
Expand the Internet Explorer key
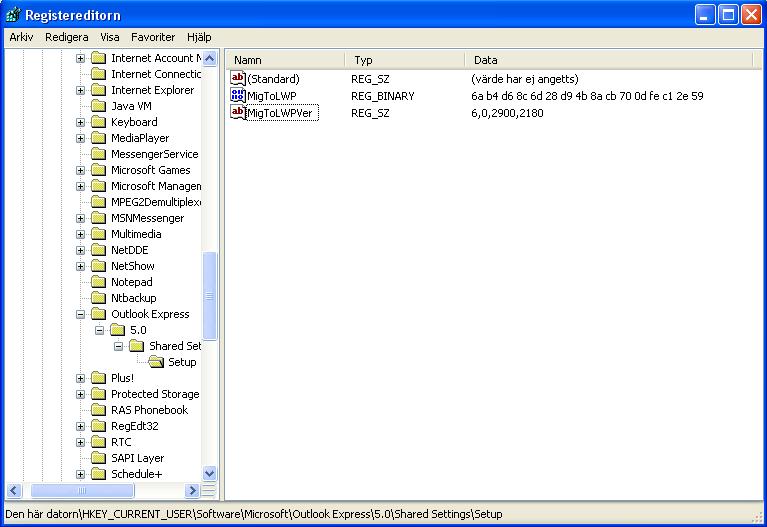coord(80,90)
